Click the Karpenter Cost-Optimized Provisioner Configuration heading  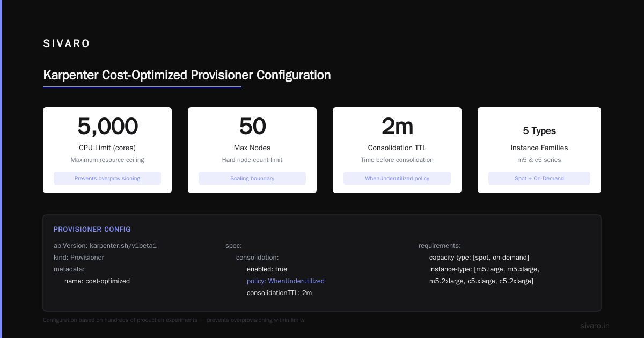[x=187, y=75]
